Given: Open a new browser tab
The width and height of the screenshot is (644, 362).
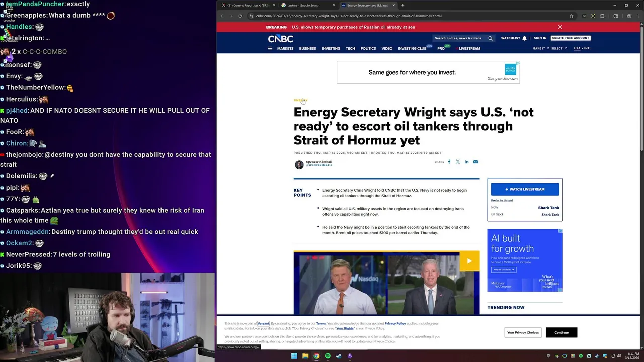Looking at the screenshot, I should 403,5.
